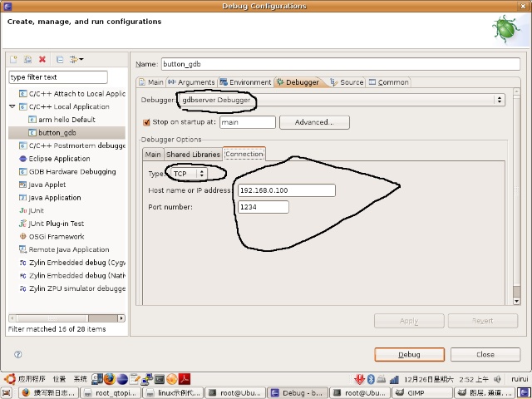
Task: Click the Bluetooth tray icon
Action: 371,379
